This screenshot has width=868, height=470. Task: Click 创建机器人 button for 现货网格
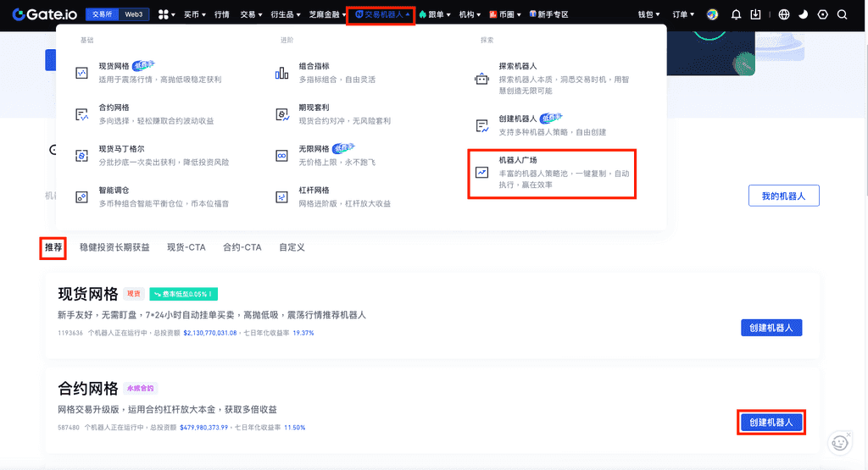pos(771,328)
